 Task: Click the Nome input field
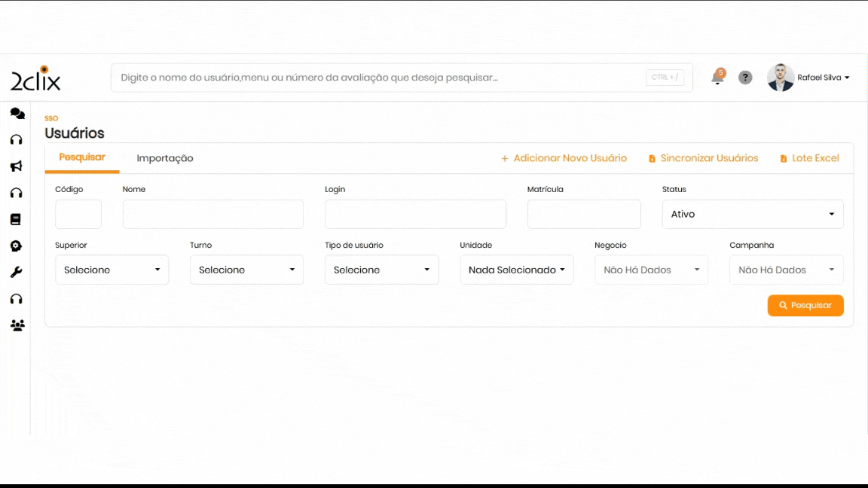click(212, 214)
